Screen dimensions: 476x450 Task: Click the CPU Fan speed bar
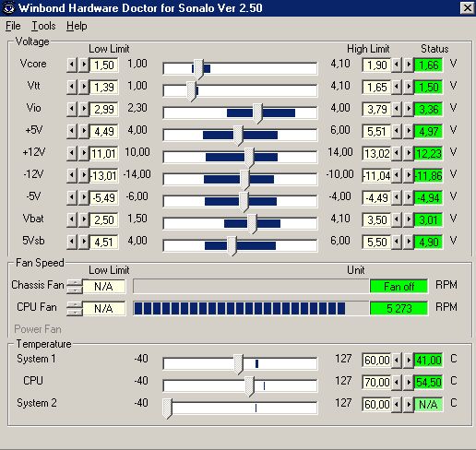click(251, 308)
